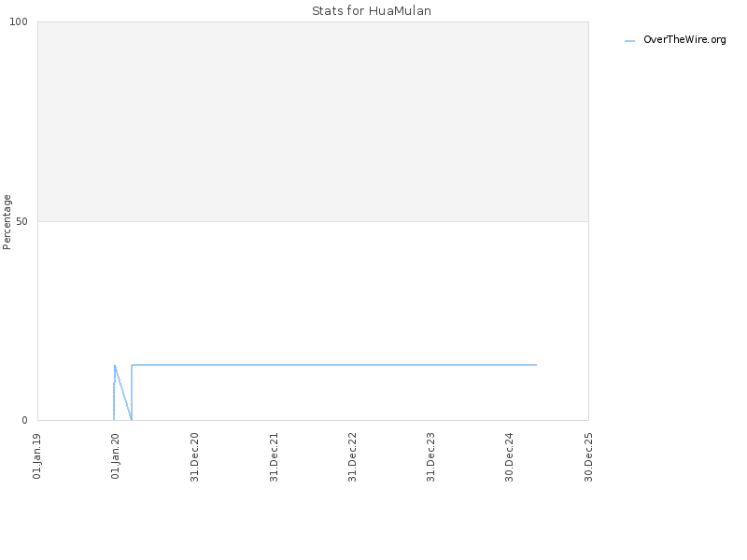Click the 31.Dec.21 x-axis date label

click(274, 456)
